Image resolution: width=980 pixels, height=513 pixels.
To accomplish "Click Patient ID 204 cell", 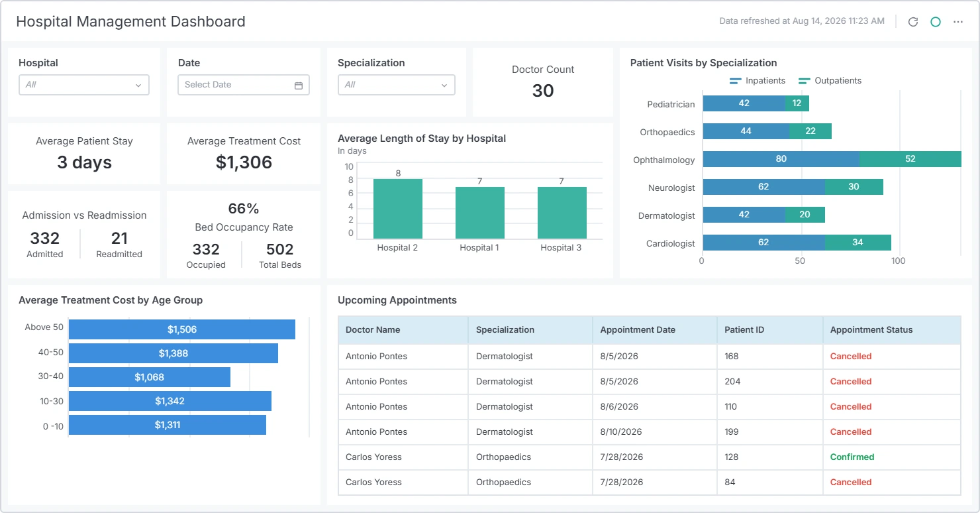I will tap(770, 382).
